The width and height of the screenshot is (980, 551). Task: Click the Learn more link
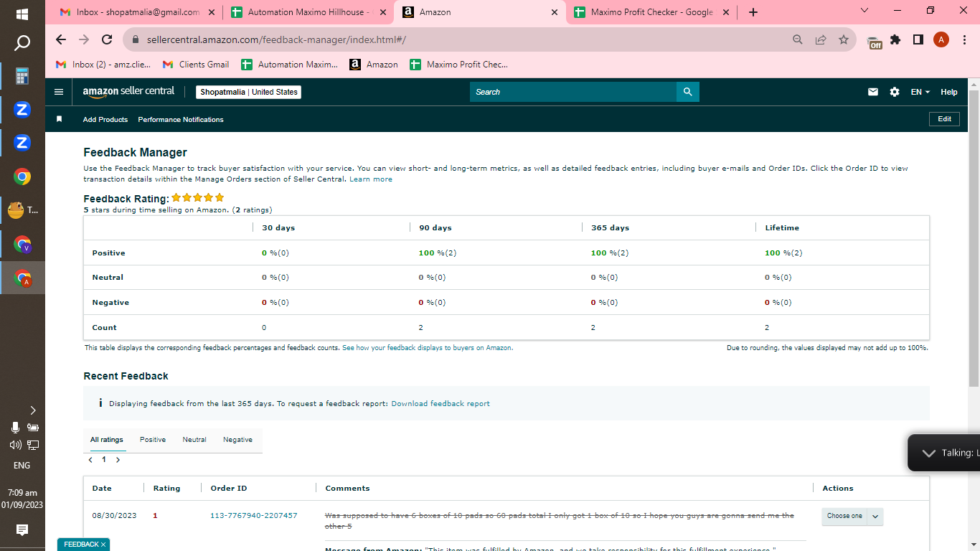(x=371, y=179)
